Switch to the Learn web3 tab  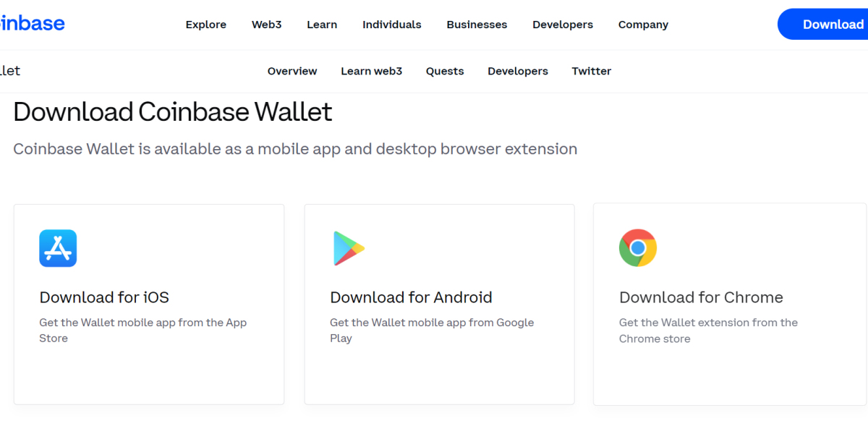tap(371, 71)
